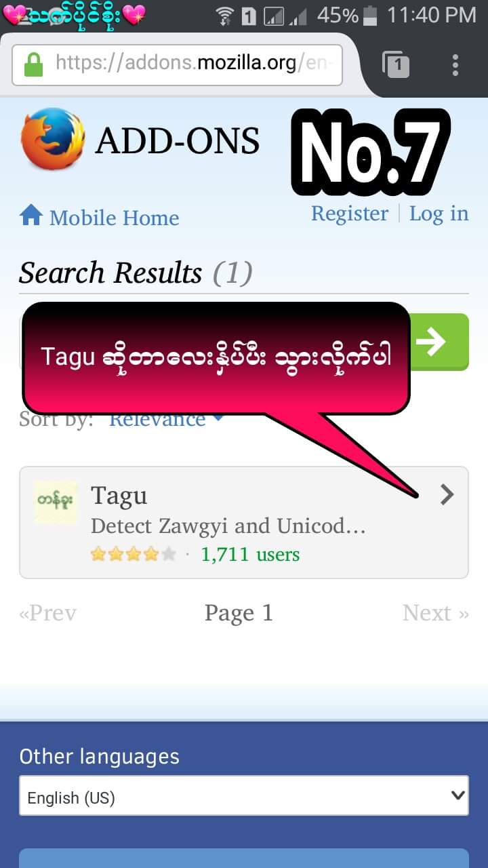Expand the Relevance sort dropdown

tap(166, 419)
